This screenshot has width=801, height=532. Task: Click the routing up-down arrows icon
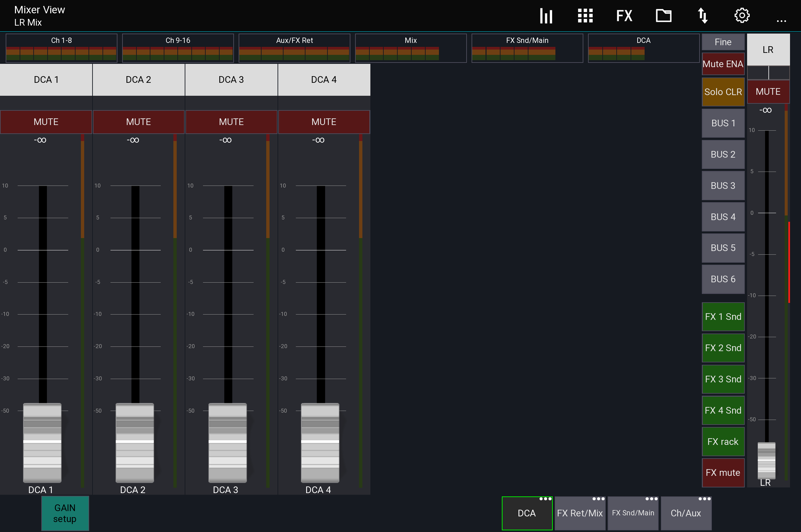[x=702, y=16]
